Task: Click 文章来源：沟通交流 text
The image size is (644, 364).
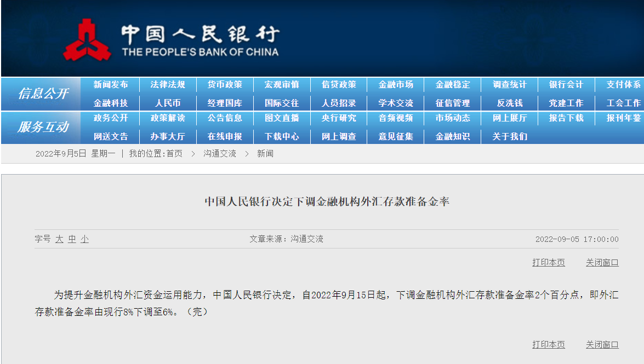Action: [x=286, y=239]
